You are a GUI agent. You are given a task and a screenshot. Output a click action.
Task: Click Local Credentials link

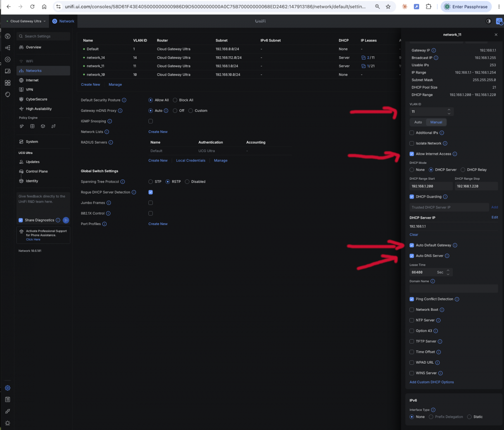pyautogui.click(x=191, y=161)
